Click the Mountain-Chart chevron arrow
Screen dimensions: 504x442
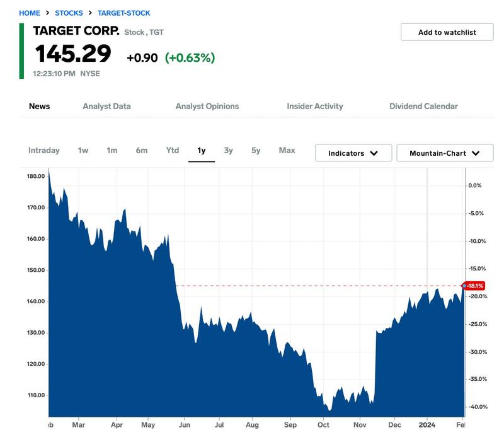[x=476, y=153]
